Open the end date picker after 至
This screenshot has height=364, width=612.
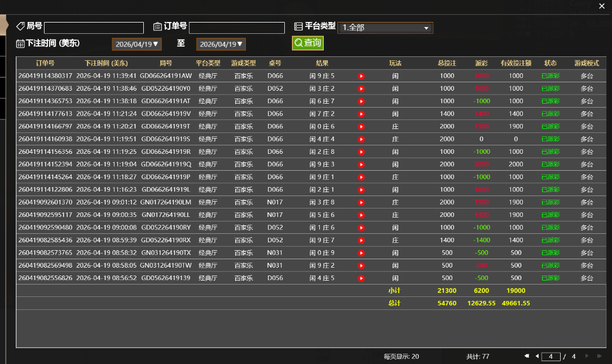(221, 44)
